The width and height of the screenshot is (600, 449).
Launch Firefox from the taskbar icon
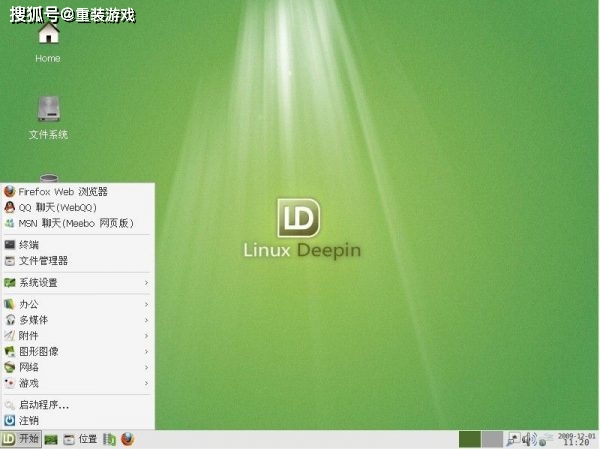coord(128,439)
